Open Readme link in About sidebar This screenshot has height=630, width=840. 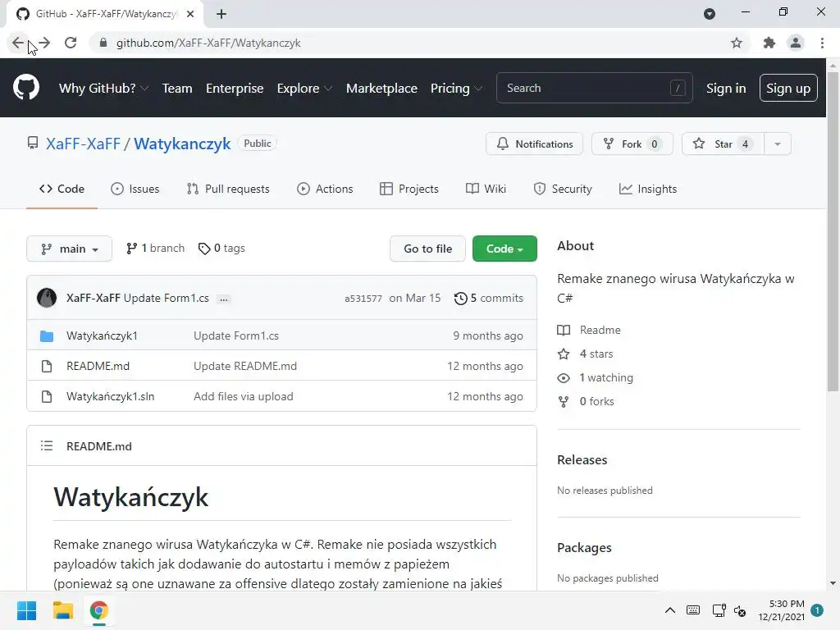(589, 330)
